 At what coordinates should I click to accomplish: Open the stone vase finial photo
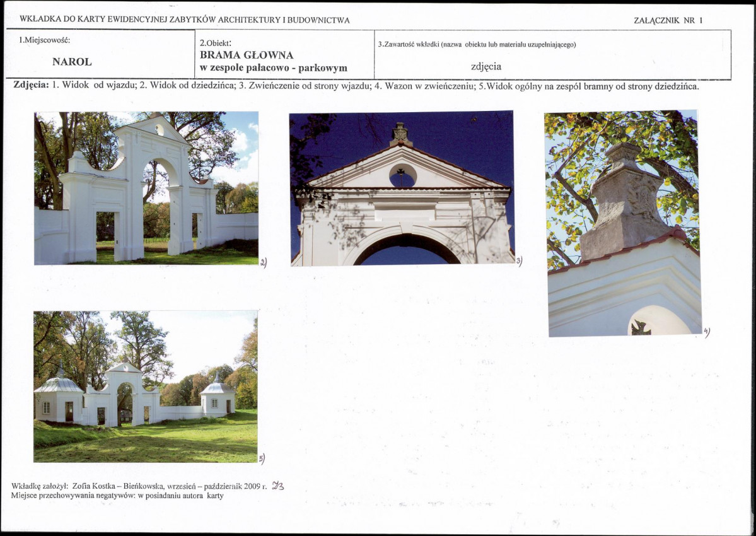(624, 223)
